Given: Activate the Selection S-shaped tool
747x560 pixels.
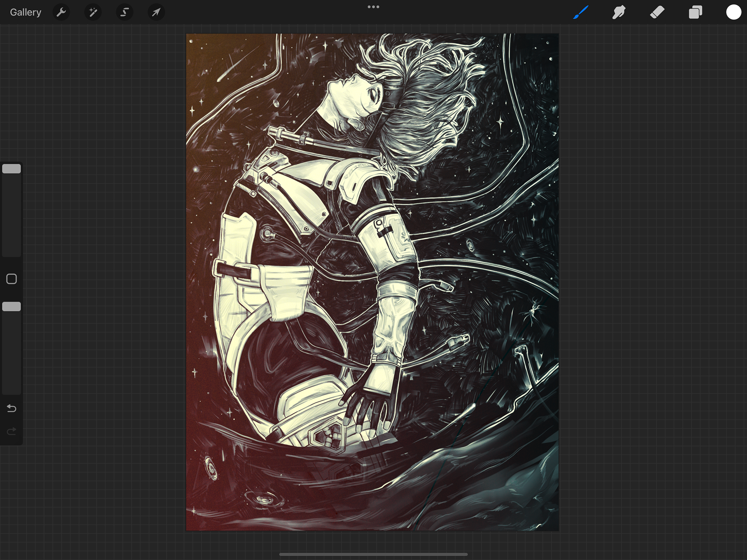Looking at the screenshot, I should click(x=124, y=12).
